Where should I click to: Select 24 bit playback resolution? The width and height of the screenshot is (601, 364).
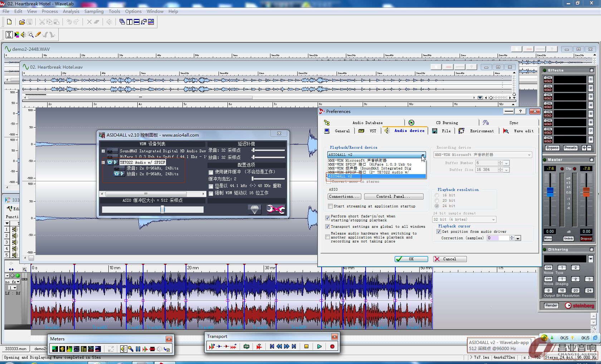click(x=437, y=206)
